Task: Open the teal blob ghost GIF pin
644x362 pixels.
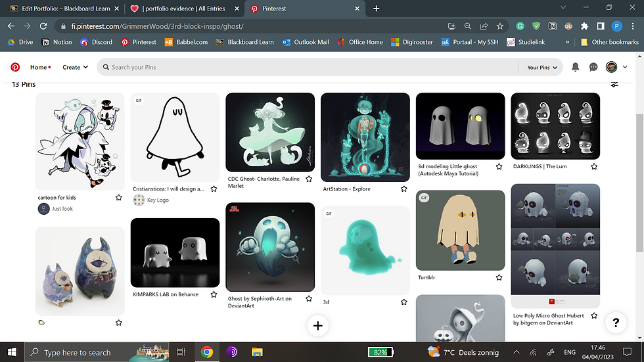Action: point(365,250)
